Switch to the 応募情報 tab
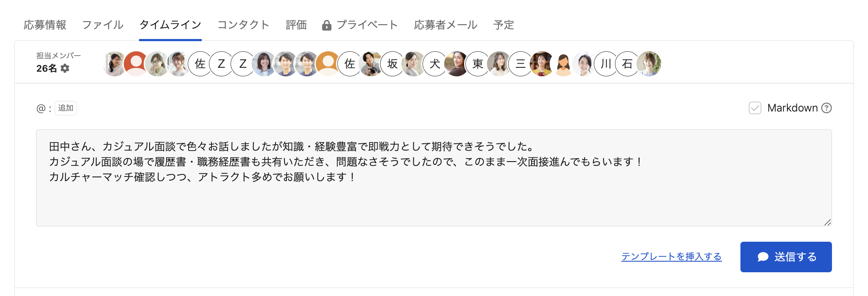 point(45,25)
